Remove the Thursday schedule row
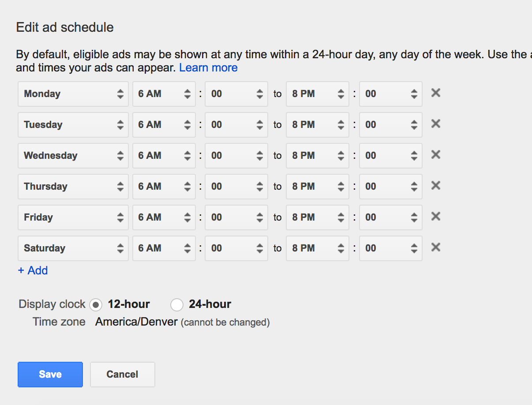 [435, 186]
